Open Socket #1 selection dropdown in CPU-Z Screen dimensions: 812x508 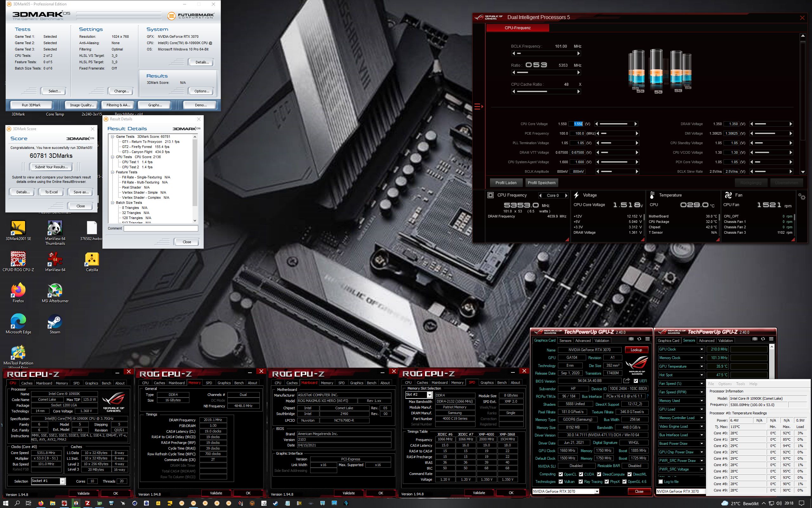(x=62, y=481)
